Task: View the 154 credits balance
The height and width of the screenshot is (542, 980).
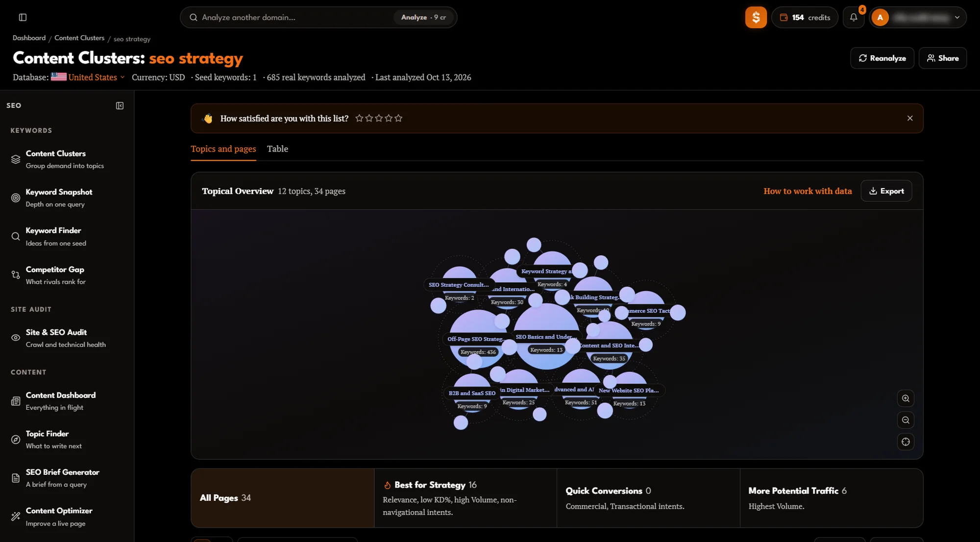Action: pos(805,18)
